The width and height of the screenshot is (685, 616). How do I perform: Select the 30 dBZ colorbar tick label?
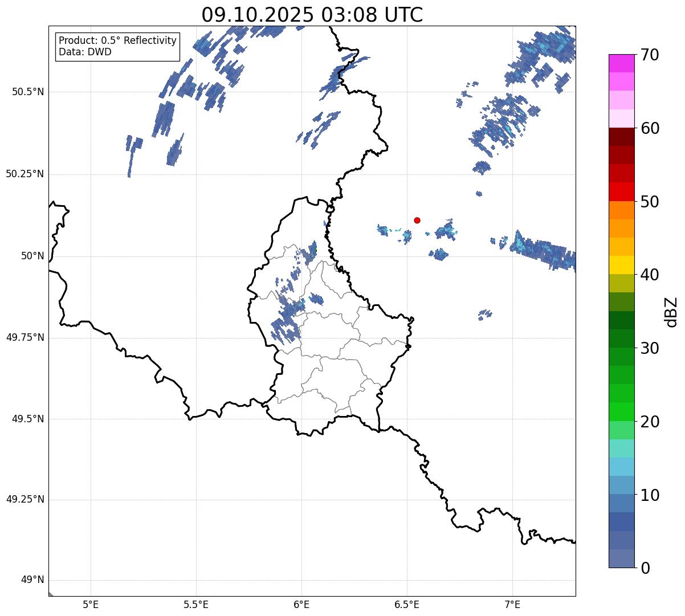[650, 348]
